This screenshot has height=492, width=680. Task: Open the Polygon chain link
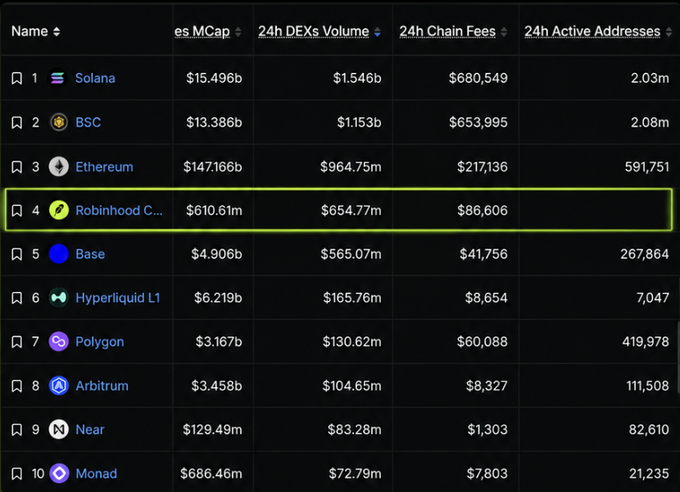100,342
